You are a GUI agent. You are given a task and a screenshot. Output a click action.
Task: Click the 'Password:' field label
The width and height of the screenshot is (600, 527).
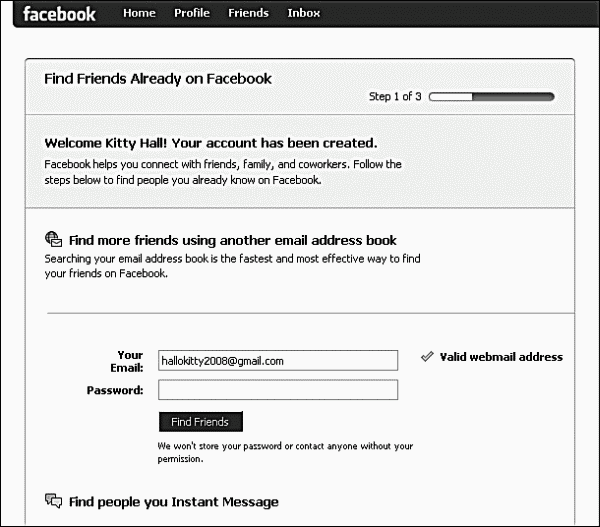pyautogui.click(x=115, y=390)
